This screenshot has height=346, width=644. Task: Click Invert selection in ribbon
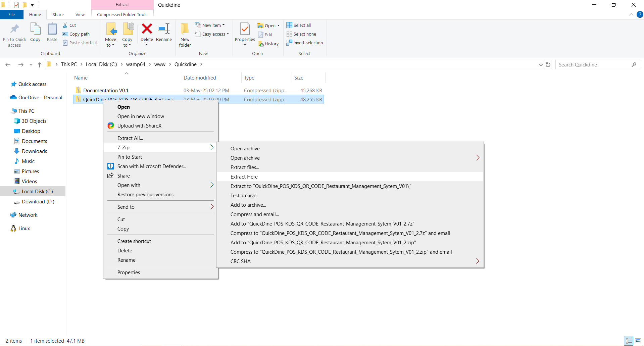click(305, 43)
